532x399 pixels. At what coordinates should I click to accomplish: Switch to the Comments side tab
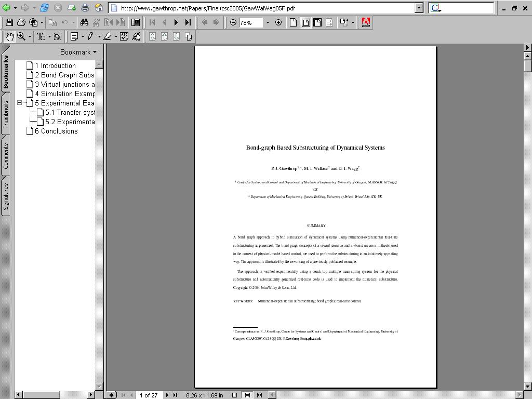(5, 156)
